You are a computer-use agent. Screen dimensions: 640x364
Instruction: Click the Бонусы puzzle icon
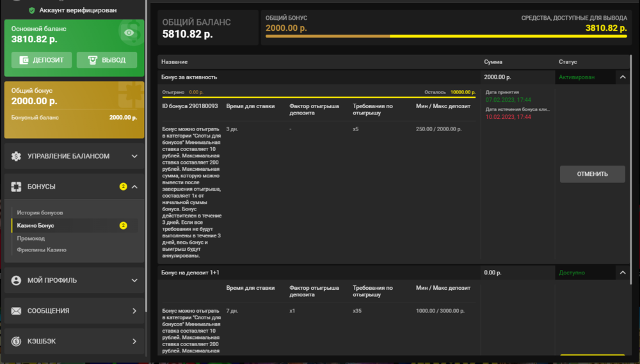click(x=16, y=187)
